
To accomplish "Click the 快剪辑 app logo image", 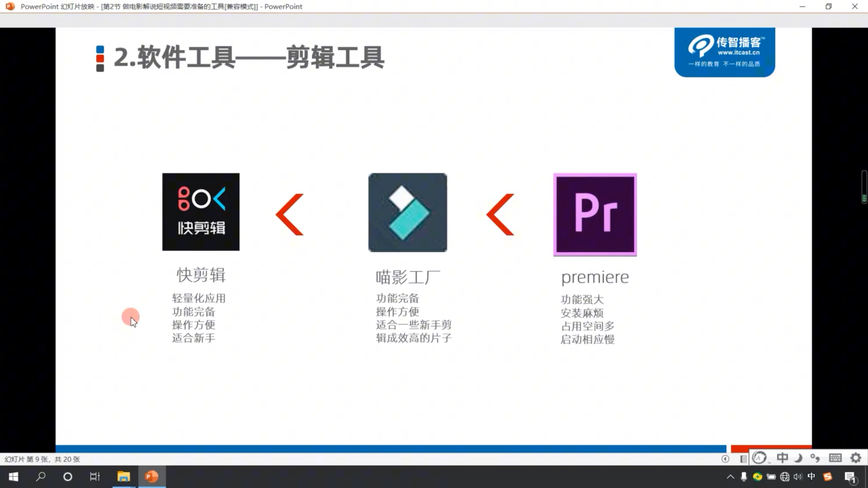I will tap(201, 212).
